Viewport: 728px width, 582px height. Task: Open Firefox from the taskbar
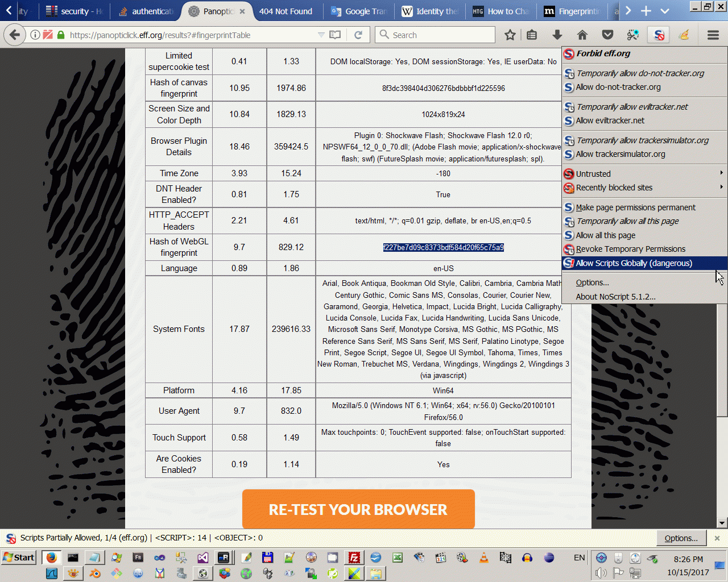click(51, 558)
